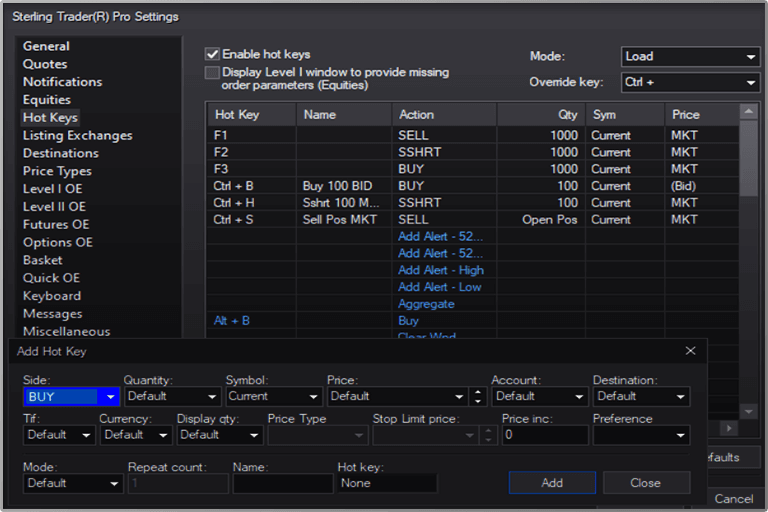This screenshot has height=512, width=768.
Task: Open the Preference dropdown
Action: (641, 435)
